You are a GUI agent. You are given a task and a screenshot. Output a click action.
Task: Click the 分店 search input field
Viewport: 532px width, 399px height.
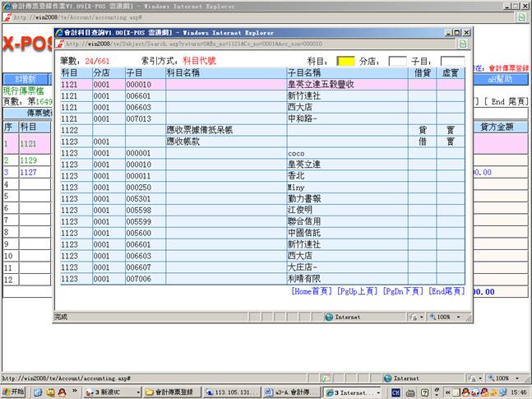tap(397, 61)
